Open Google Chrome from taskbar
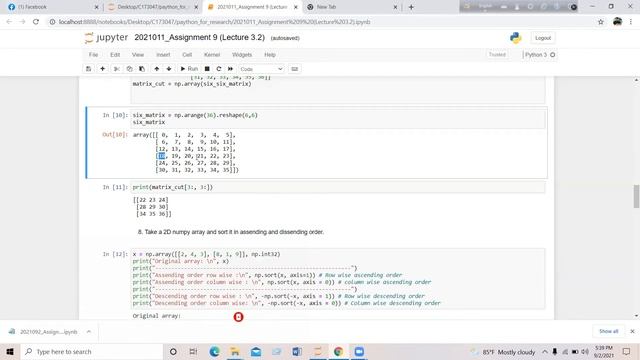 tap(338, 351)
